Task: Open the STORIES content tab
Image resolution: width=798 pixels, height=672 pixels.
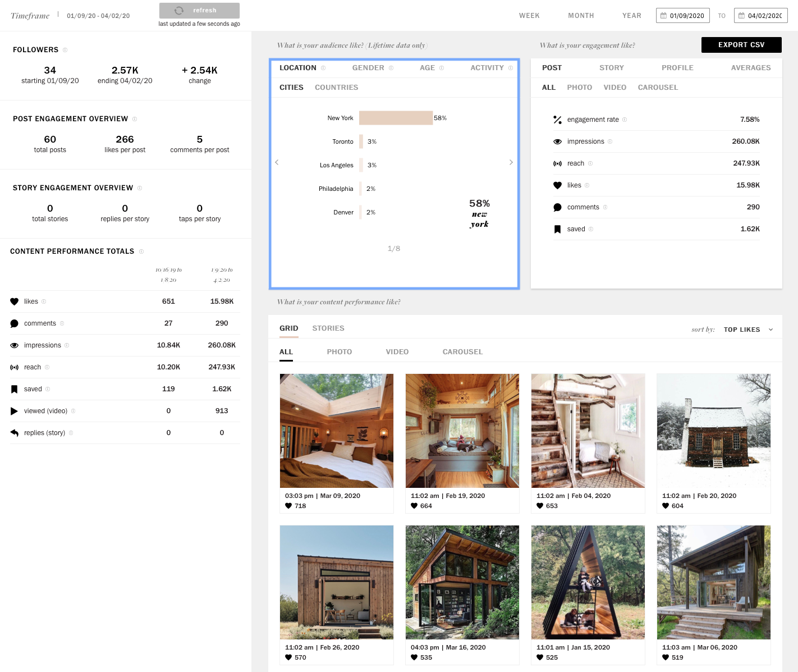Action: [328, 328]
